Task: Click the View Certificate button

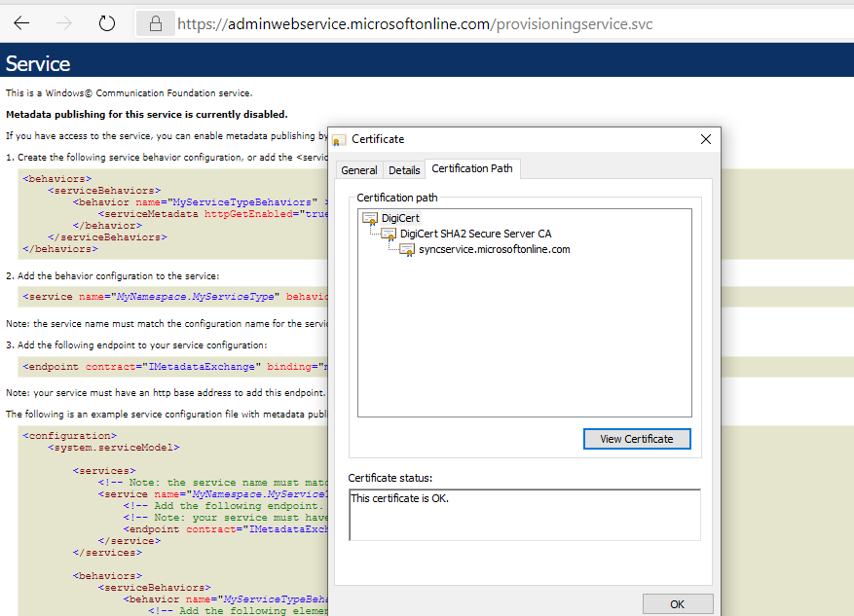Action: 637,439
